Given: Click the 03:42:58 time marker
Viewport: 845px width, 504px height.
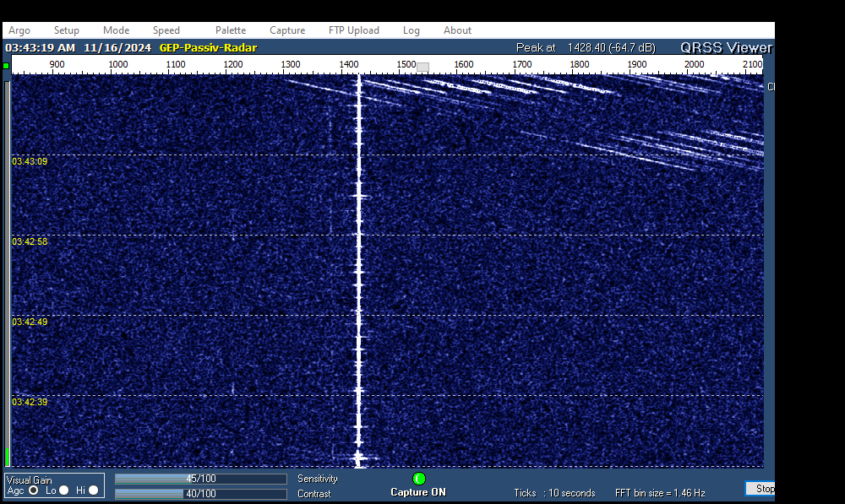Looking at the screenshot, I should (x=30, y=241).
